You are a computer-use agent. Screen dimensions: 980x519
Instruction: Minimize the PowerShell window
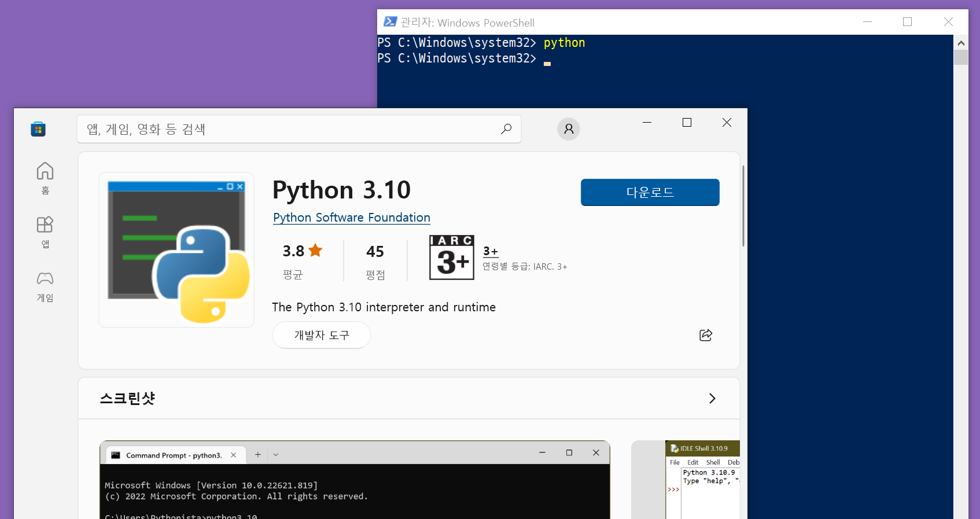pos(867,22)
